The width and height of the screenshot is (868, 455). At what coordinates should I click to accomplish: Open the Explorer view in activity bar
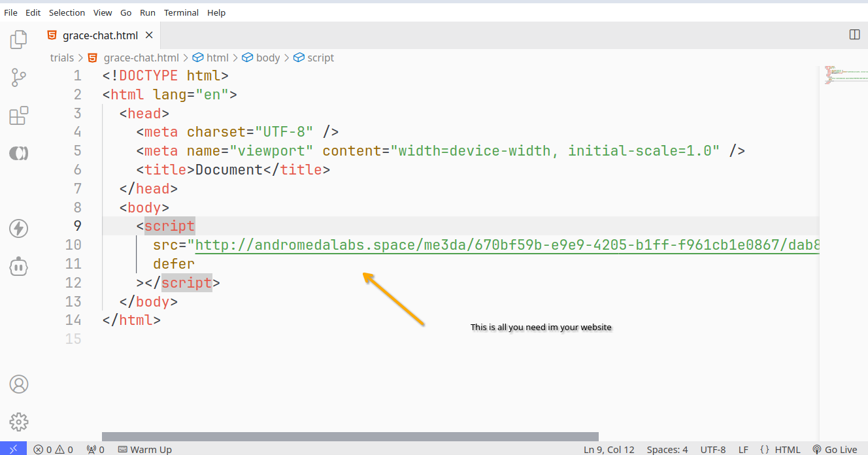pos(18,39)
